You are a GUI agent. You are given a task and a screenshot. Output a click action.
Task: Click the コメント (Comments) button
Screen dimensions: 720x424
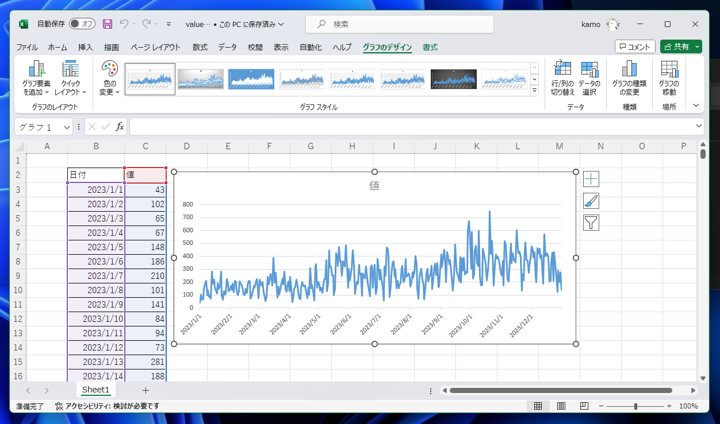tap(635, 47)
